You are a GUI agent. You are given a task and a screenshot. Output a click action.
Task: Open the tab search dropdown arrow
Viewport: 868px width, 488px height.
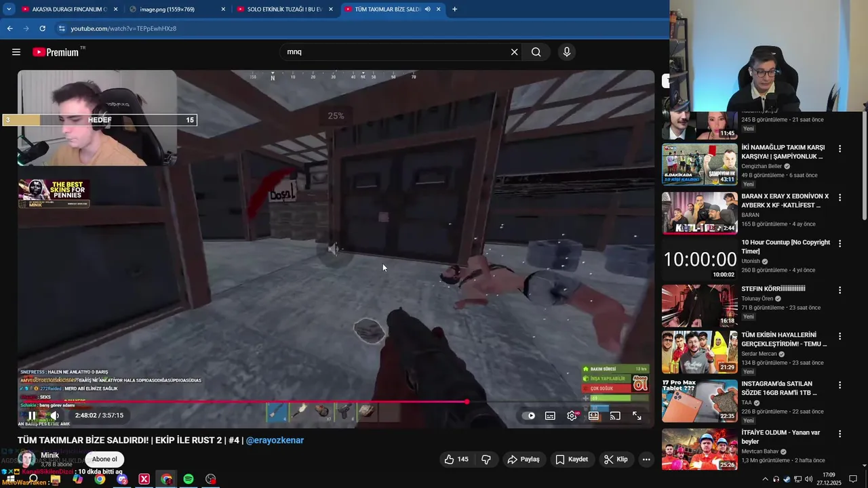[x=8, y=9]
